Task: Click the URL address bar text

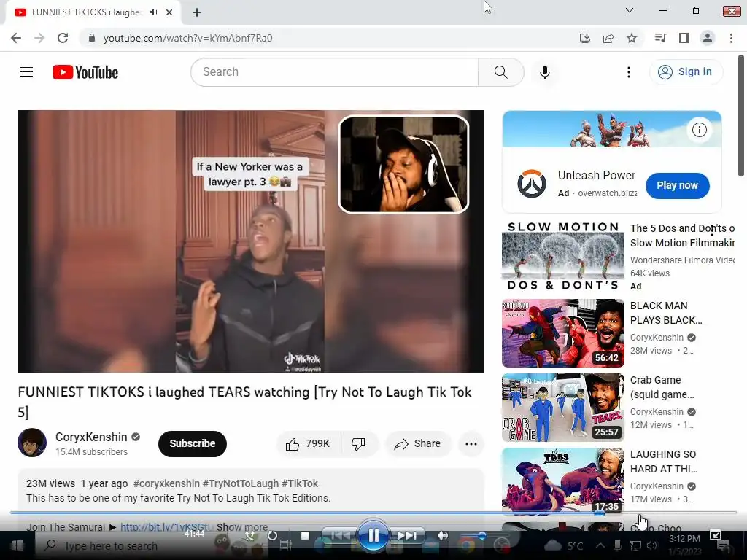Action: [x=187, y=38]
